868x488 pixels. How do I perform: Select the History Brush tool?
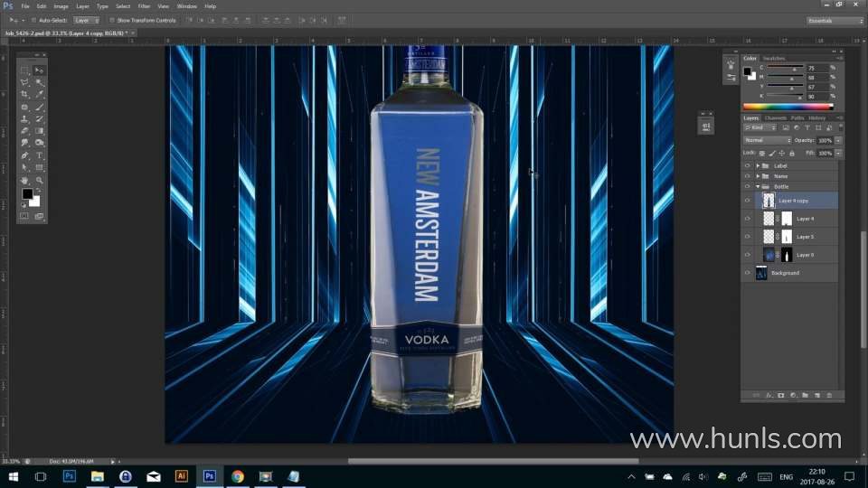pyautogui.click(x=39, y=119)
